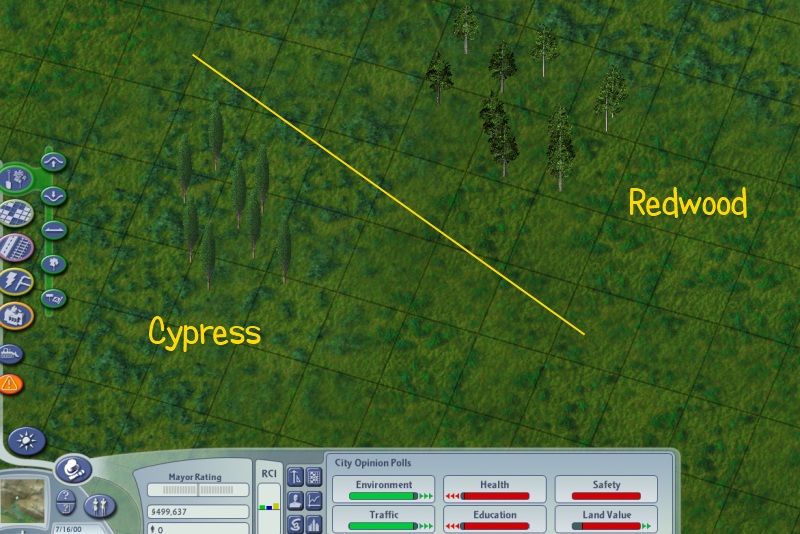Open the Budget swirl icon
800x534 pixels.
[295, 524]
